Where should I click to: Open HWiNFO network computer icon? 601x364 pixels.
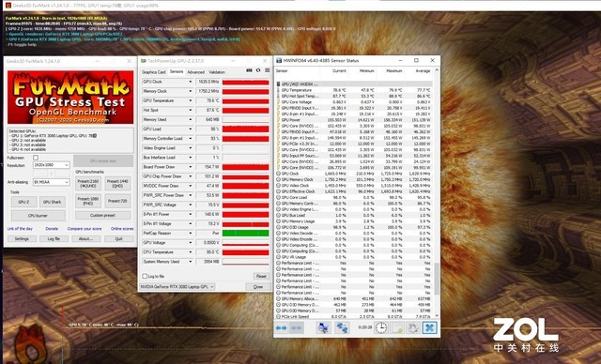coord(323,327)
